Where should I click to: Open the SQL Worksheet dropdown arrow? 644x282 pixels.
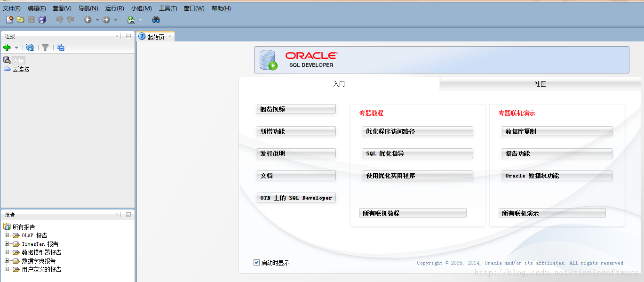point(140,20)
